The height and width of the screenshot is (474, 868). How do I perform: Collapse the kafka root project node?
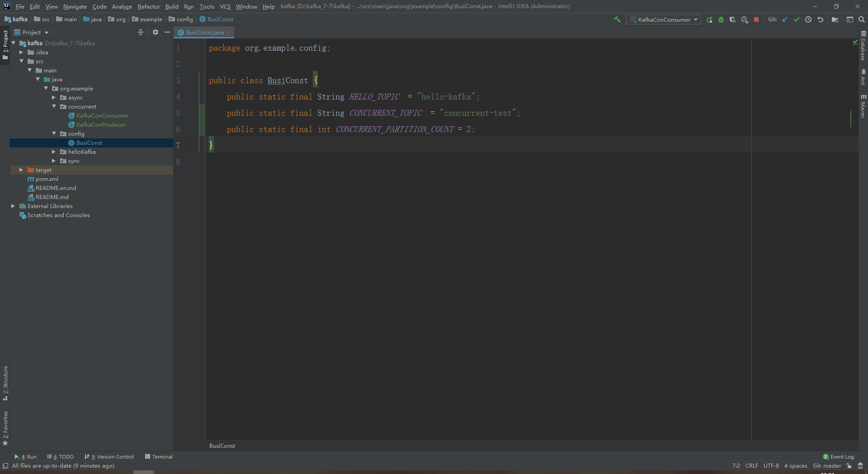(14, 43)
